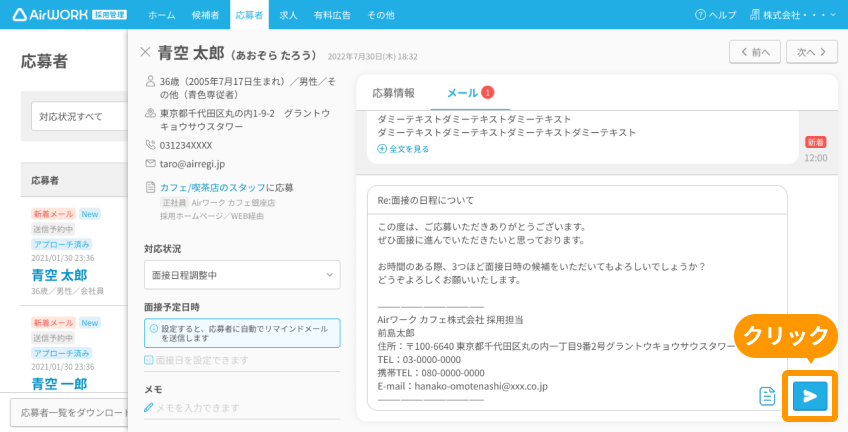
Task: Click the pencil memo icon
Action: [x=149, y=408]
